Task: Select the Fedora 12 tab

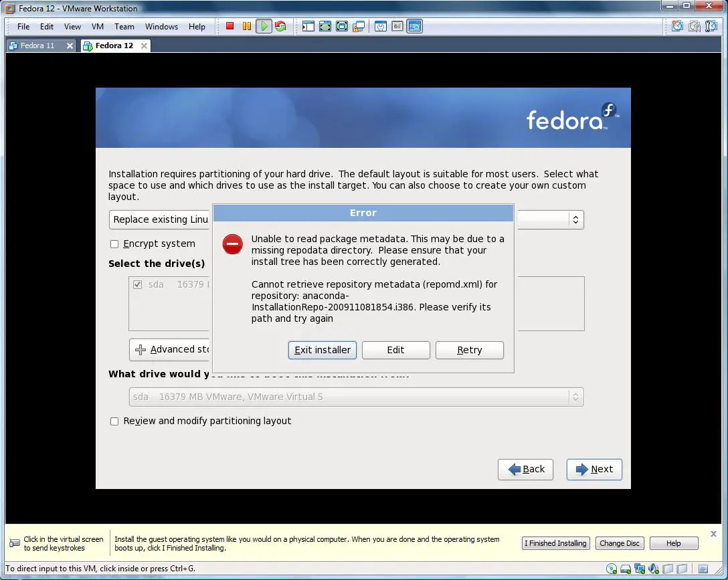Action: (116, 45)
